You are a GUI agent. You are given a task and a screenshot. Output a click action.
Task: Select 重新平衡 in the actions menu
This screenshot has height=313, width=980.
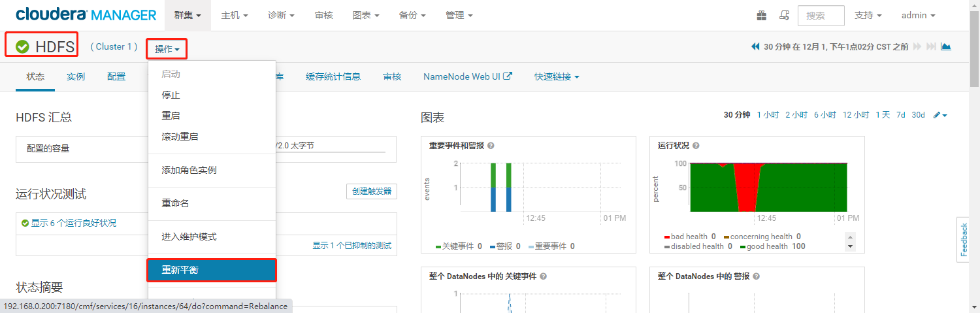pyautogui.click(x=212, y=270)
